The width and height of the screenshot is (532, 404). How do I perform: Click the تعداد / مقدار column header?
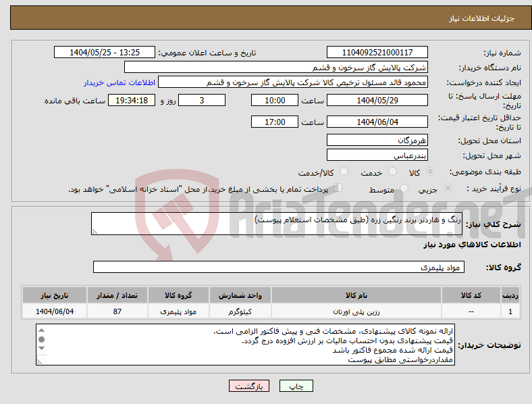point(117,295)
